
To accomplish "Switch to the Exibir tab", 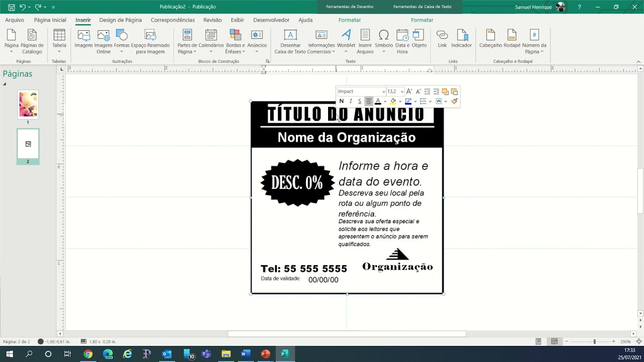I will coord(237,20).
